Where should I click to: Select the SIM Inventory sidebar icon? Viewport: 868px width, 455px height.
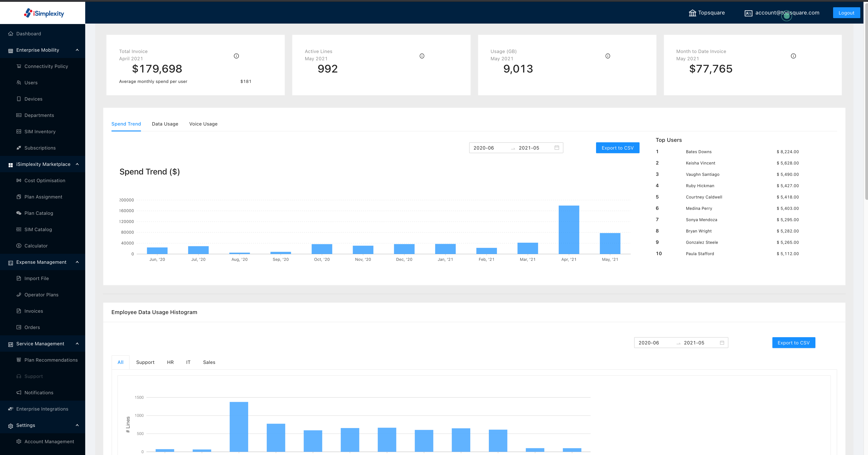tap(19, 131)
